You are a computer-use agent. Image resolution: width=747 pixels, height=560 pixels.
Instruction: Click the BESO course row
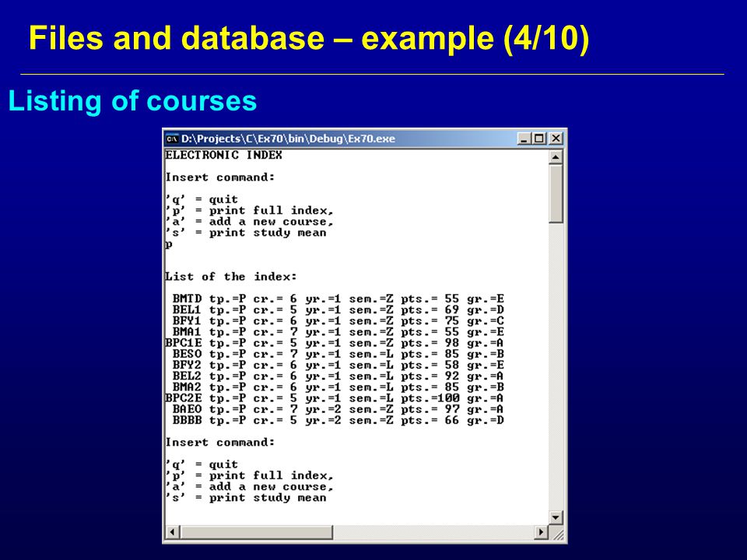pyautogui.click(x=338, y=354)
